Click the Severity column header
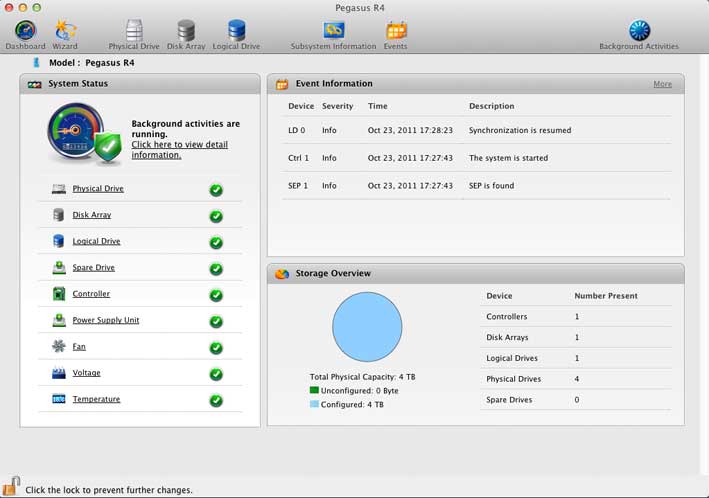The height and width of the screenshot is (498, 709). click(x=337, y=106)
